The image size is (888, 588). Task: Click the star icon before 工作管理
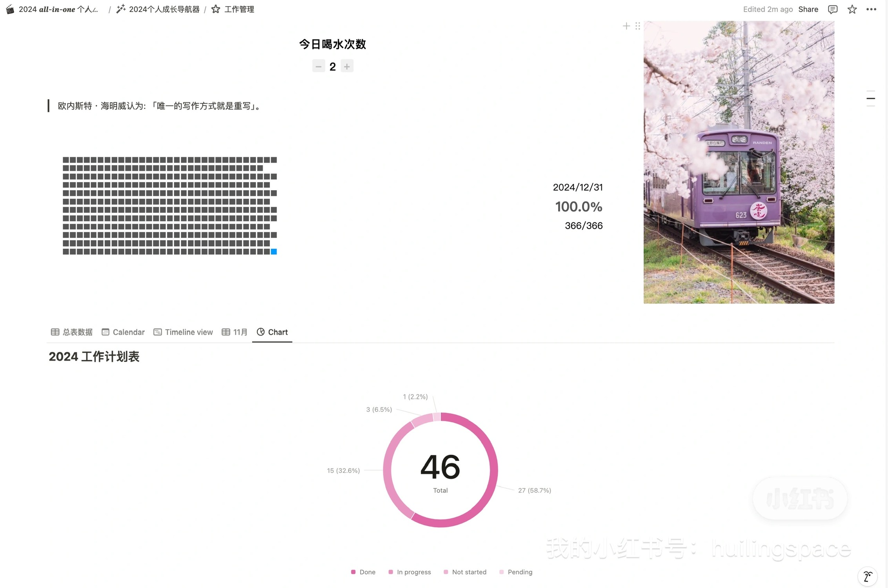(216, 9)
